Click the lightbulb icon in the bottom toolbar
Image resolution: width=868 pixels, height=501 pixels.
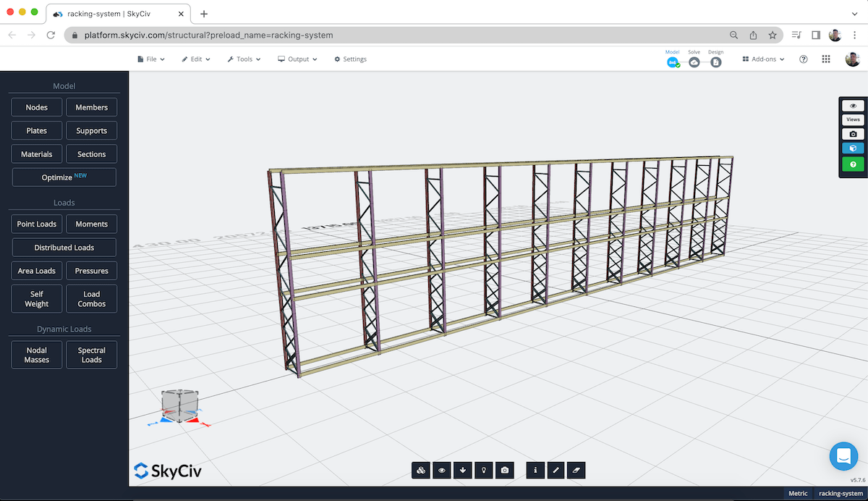pos(483,470)
